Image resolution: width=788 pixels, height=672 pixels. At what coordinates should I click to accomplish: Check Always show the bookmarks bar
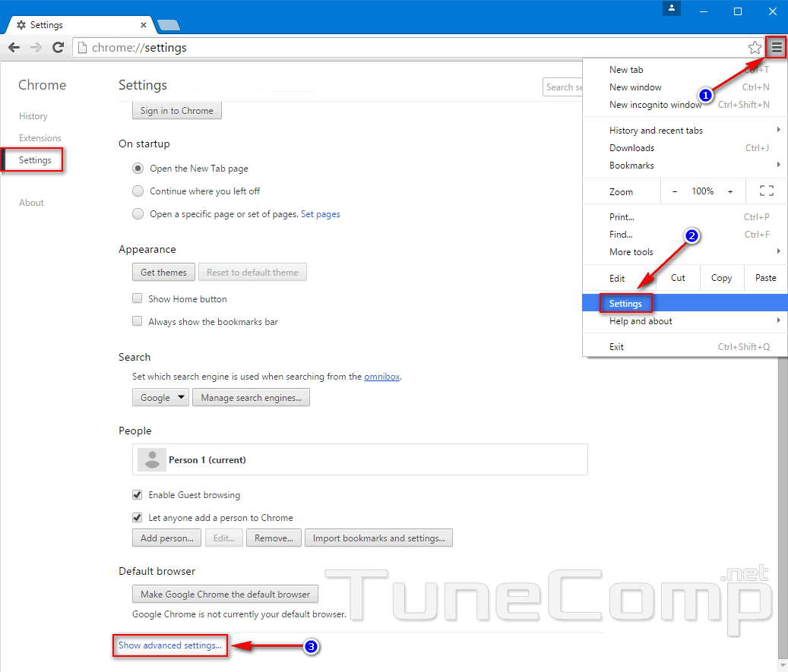click(x=138, y=321)
